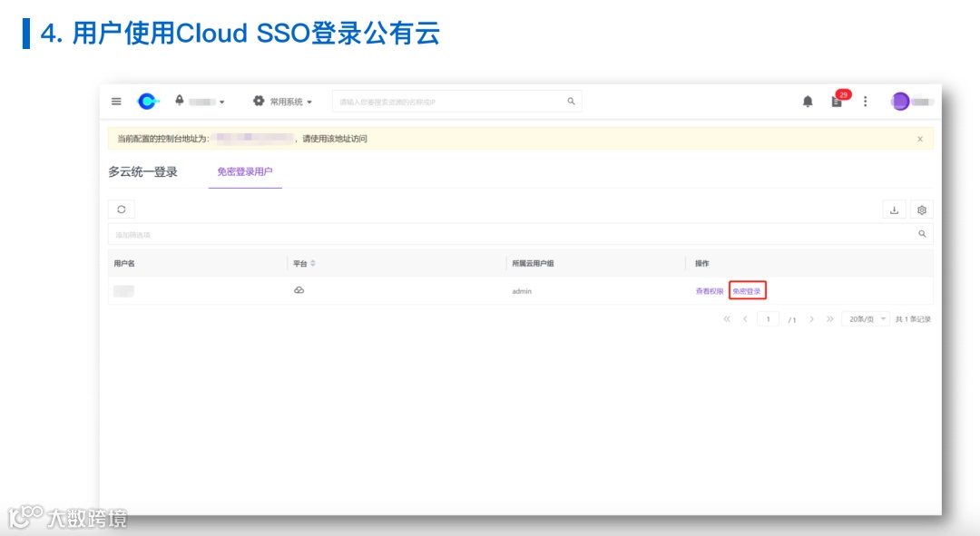Go to the previous page
Viewport: 980px width, 536px height.
point(745,319)
